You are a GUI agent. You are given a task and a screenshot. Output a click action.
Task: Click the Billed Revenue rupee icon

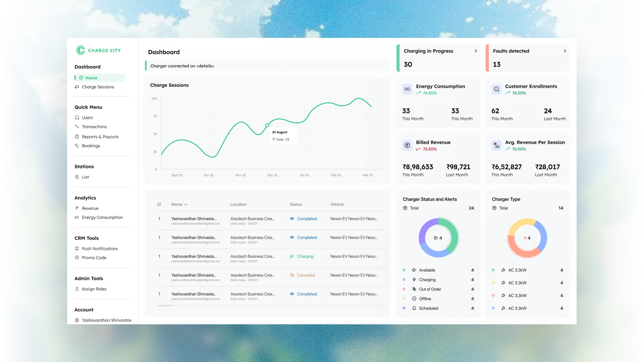click(407, 145)
